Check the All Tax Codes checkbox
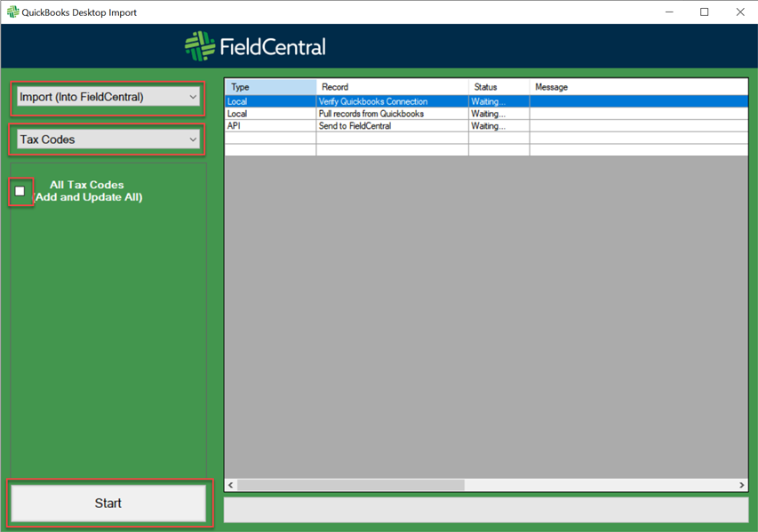758x532 pixels. [x=20, y=191]
